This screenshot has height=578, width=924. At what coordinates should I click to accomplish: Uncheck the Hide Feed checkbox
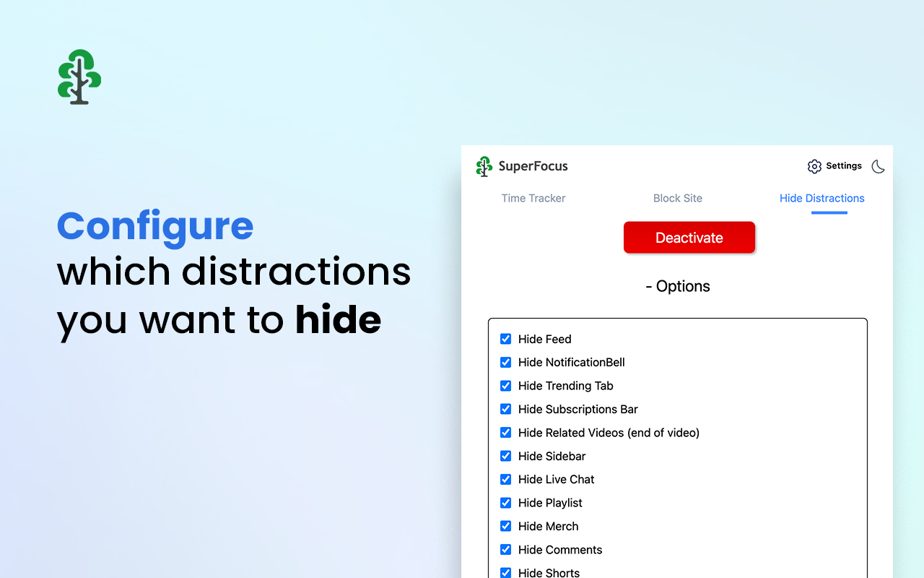[x=506, y=339]
